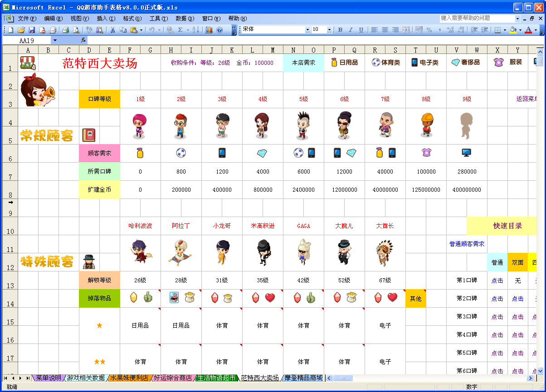Switch to the 生活物语超市 sheet tab
The height and width of the screenshot is (392, 546).
click(x=216, y=378)
